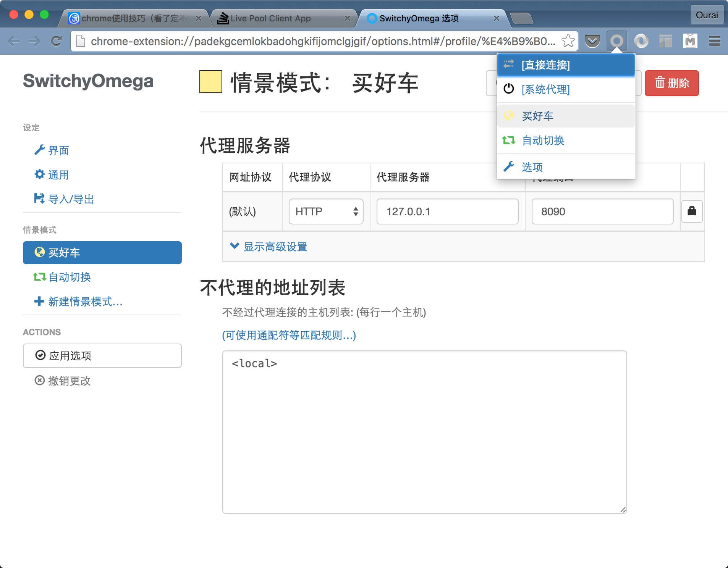Viewport: 728px width, 568px height.
Task: Bookmark this page with the star icon
Action: pos(568,41)
